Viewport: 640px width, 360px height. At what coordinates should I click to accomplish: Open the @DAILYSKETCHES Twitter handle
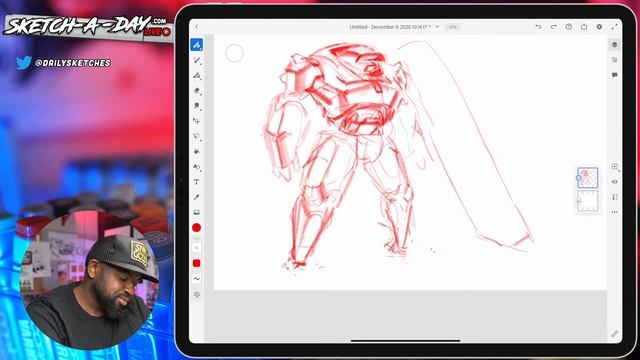73,63
